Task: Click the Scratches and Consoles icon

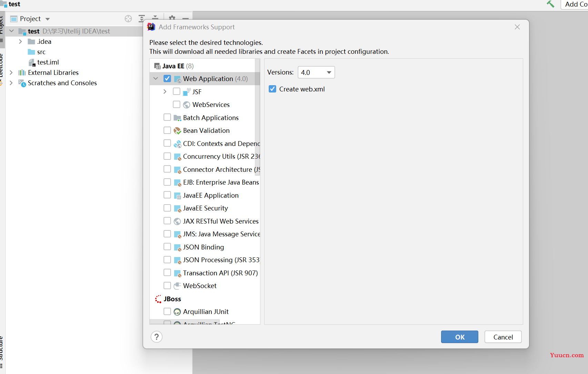Action: coord(22,83)
